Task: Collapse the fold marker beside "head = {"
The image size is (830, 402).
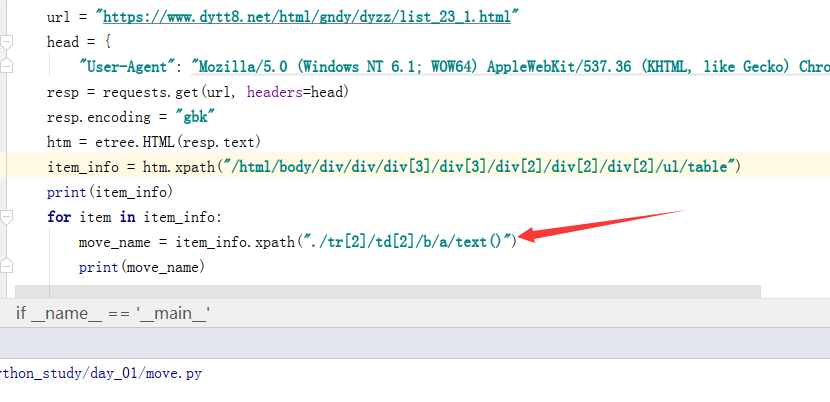Action: coord(7,42)
